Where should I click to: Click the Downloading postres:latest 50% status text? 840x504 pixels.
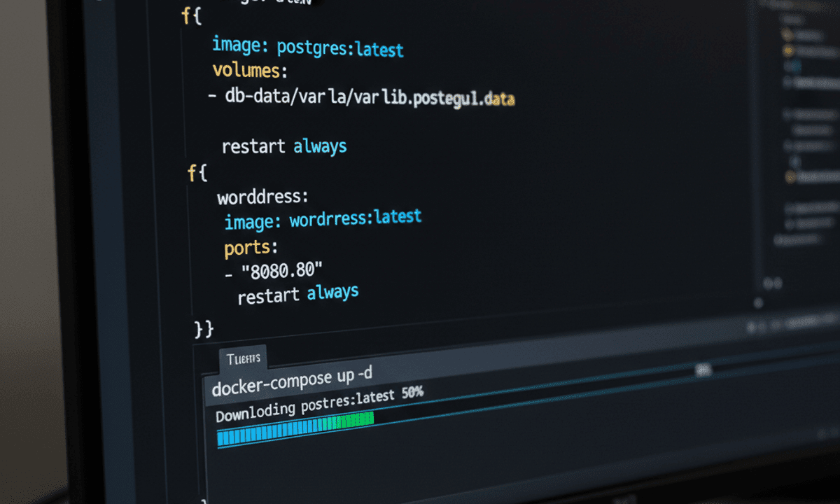pyautogui.click(x=318, y=405)
